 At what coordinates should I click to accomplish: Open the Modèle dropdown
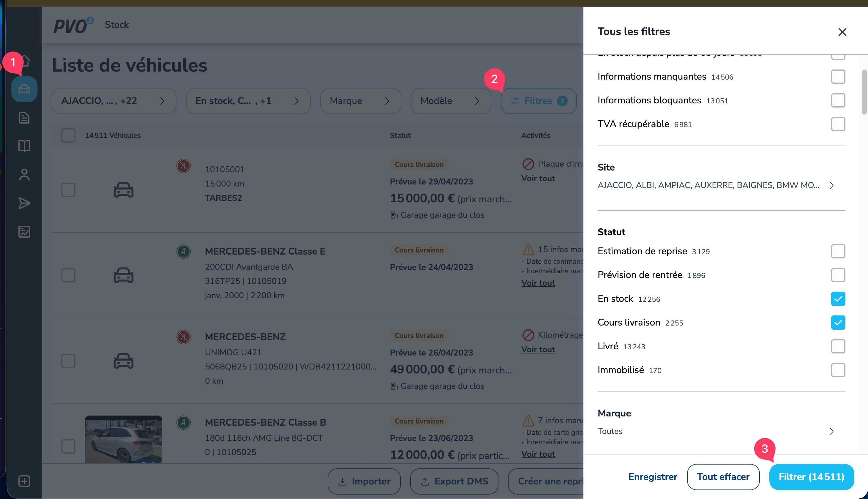(451, 101)
